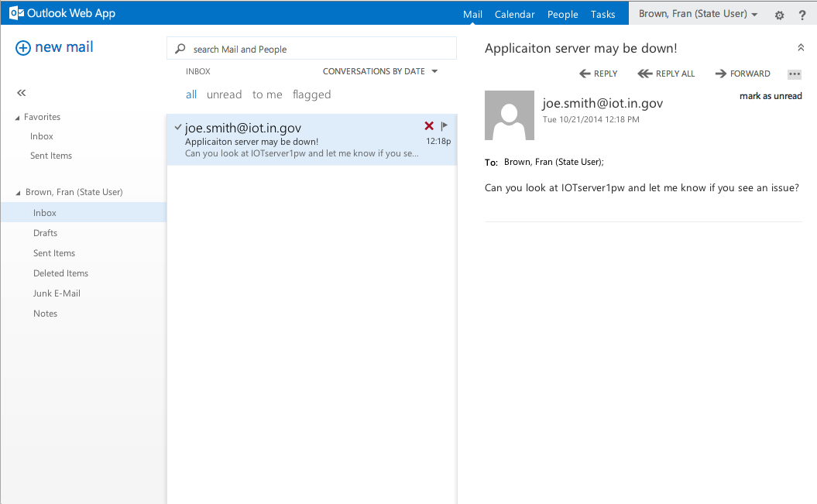Click mark as unread link
Image resolution: width=817 pixels, height=504 pixels.
770,96
